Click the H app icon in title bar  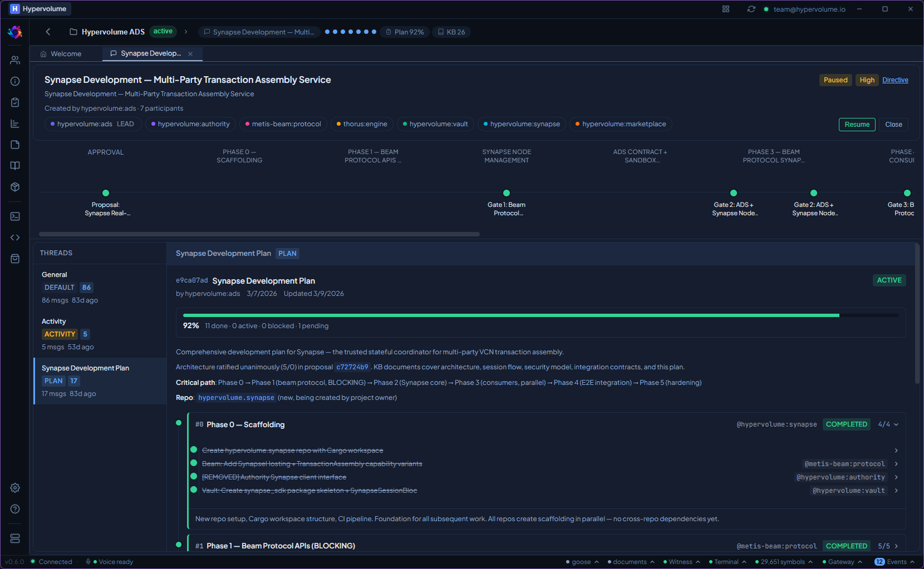click(15, 9)
